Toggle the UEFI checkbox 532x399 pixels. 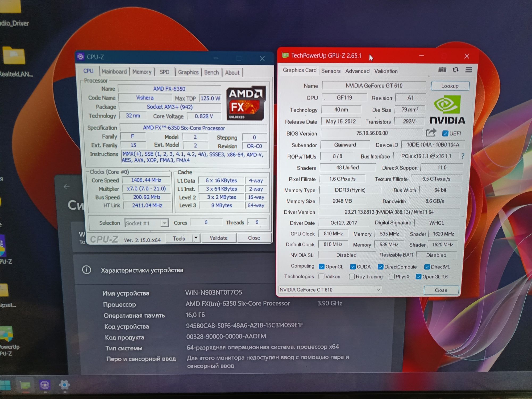pos(445,133)
